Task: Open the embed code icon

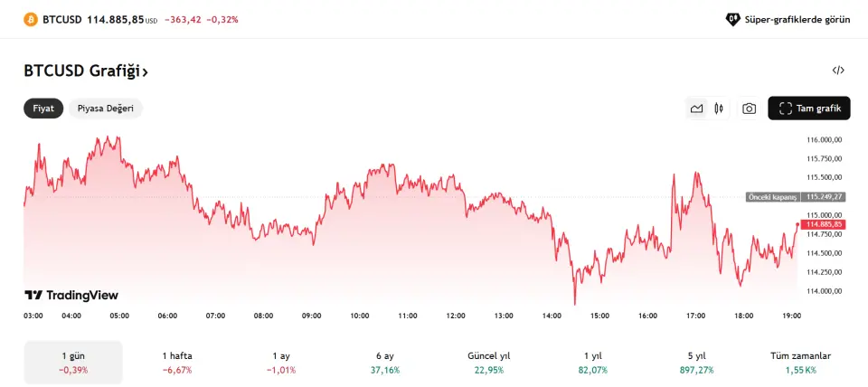Action: (x=838, y=71)
